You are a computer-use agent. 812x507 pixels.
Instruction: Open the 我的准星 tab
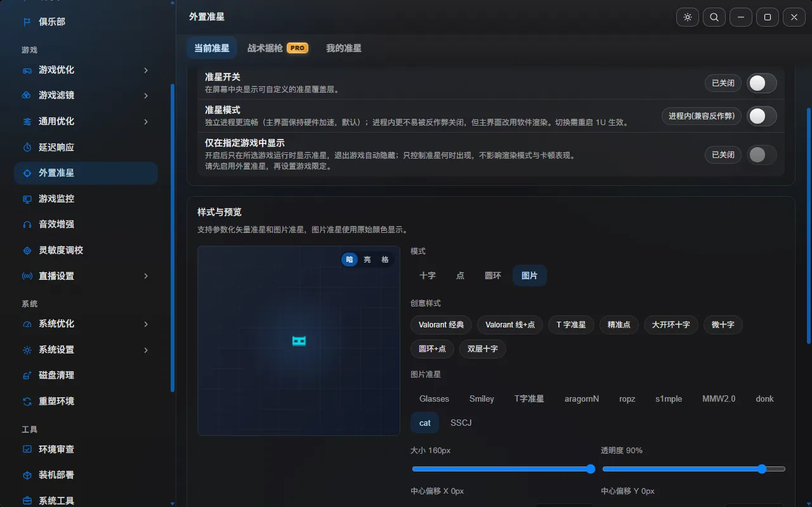[344, 48]
